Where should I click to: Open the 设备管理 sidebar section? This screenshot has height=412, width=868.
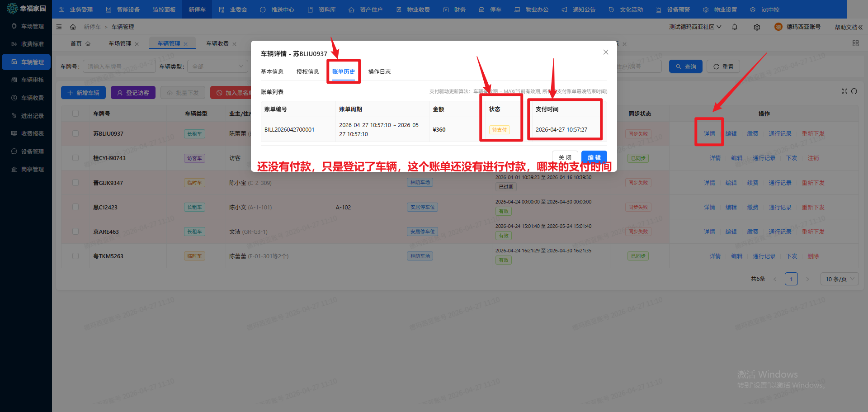click(x=26, y=151)
